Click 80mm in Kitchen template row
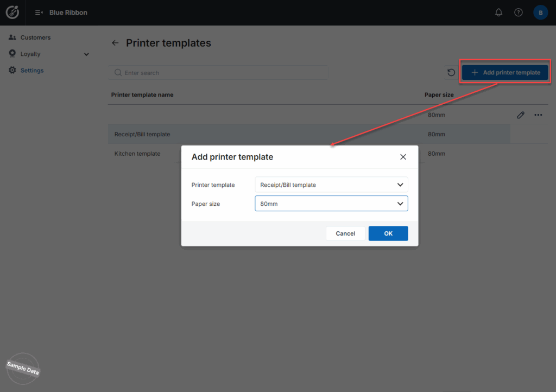Viewport: 556px width, 392px height. pos(436,154)
